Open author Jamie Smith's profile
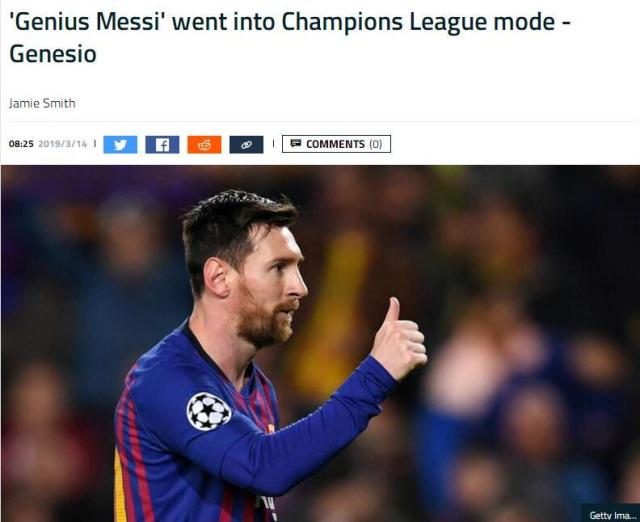This screenshot has height=522, width=640. point(42,103)
